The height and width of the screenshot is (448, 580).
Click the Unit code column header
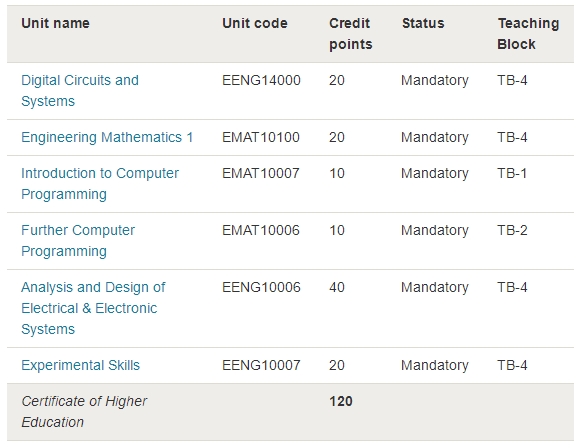point(255,23)
